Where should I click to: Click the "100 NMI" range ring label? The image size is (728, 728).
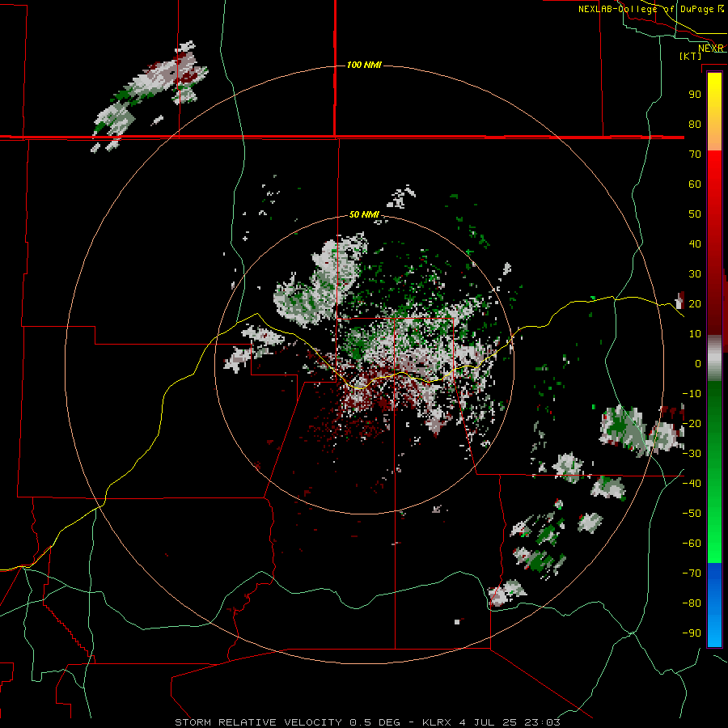coord(364,65)
